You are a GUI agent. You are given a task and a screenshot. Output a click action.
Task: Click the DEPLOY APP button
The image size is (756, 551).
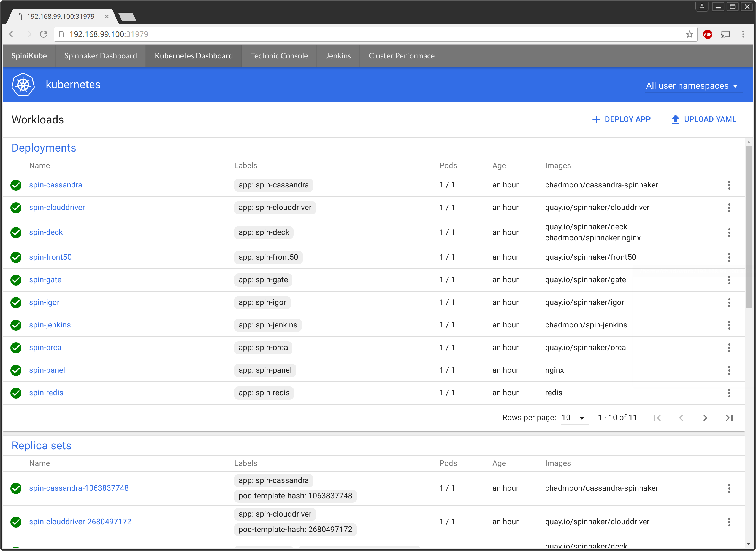click(621, 119)
